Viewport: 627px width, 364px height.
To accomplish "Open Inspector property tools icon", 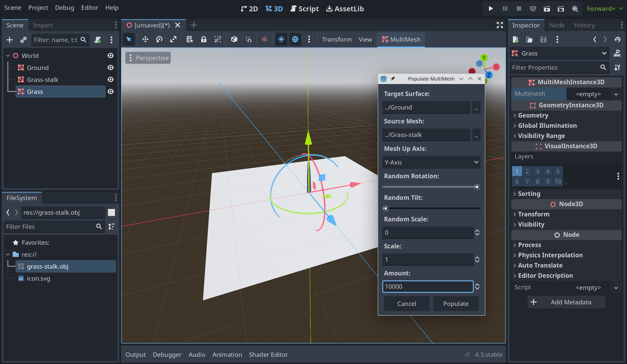I will pyautogui.click(x=617, y=67).
